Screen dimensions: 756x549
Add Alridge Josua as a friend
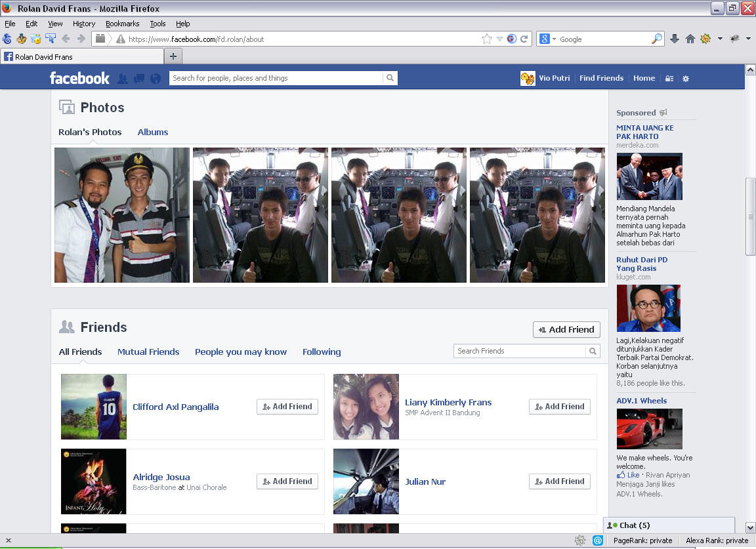pyautogui.click(x=287, y=481)
